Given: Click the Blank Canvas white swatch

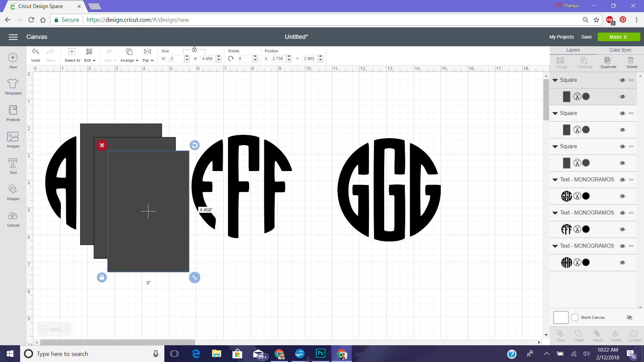Looking at the screenshot, I should (x=560, y=317).
